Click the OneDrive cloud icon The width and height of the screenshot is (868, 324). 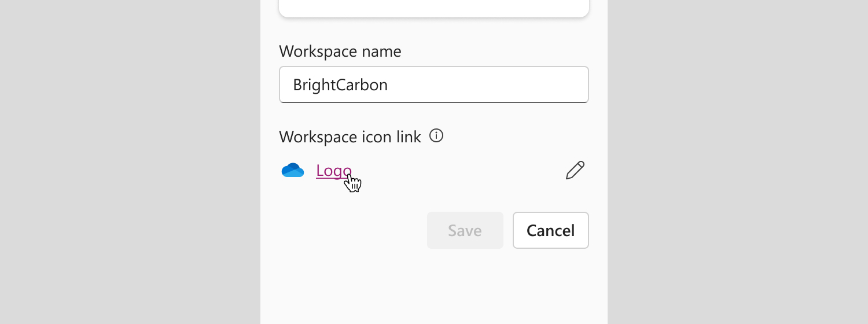293,171
